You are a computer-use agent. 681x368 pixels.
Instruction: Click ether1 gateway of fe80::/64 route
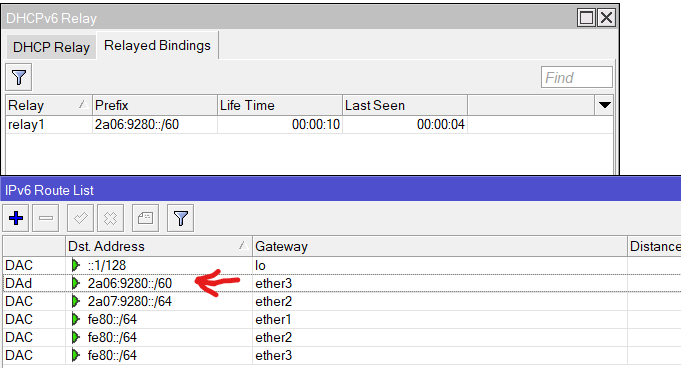440,319
